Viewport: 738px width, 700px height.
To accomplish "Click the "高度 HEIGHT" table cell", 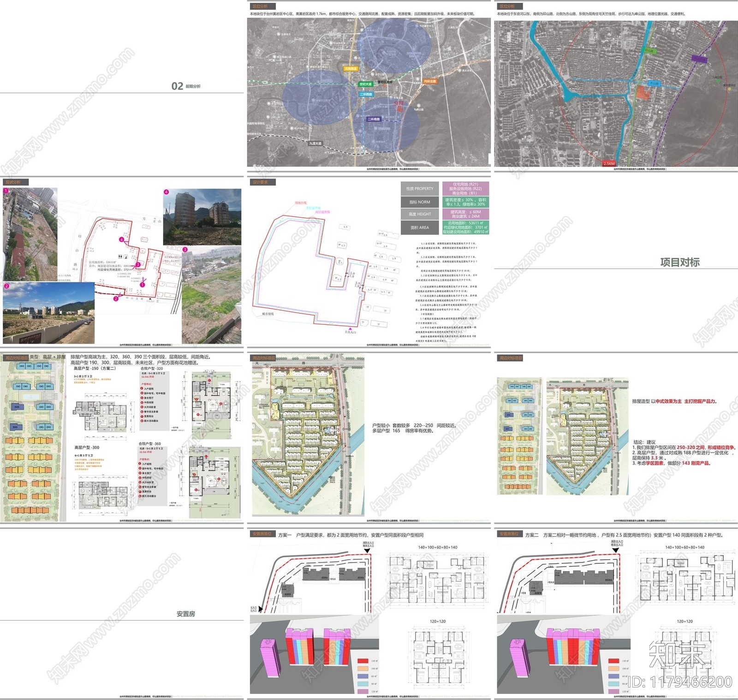I will [420, 214].
